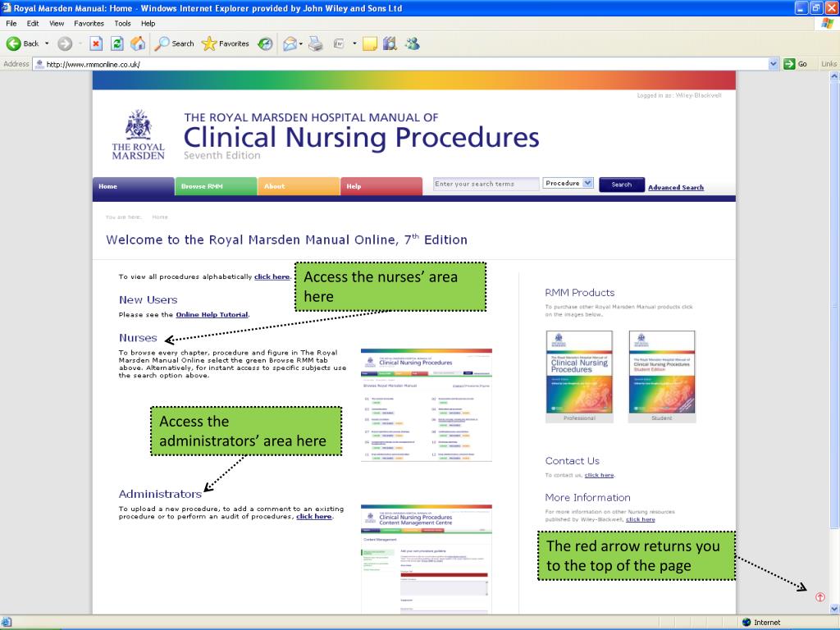Viewport: 840px width, 630px height.
Task: Open the History pane with the green clock icon
Action: pyautogui.click(x=265, y=43)
